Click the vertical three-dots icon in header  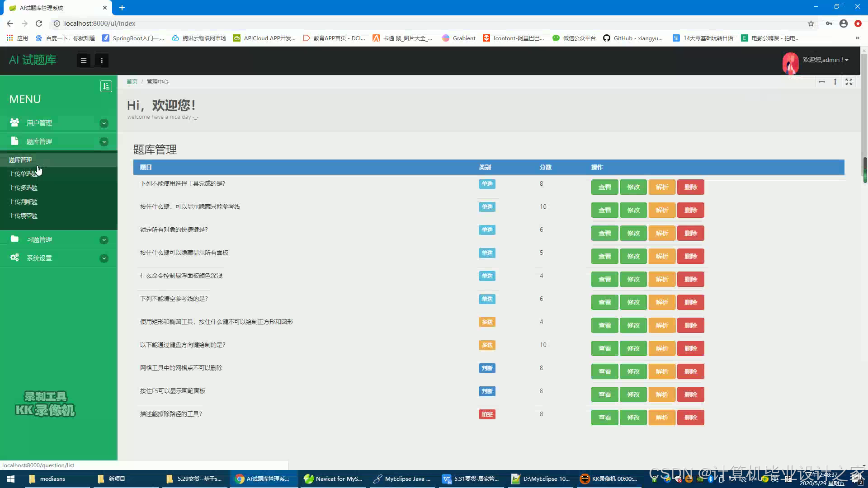pyautogui.click(x=102, y=61)
